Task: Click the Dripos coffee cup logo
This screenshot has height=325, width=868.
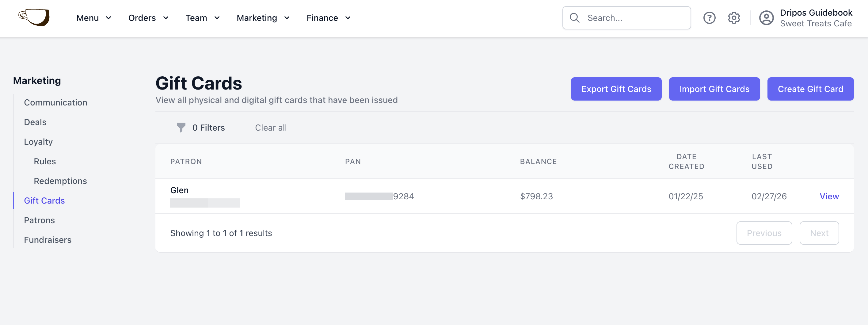Action: [x=34, y=17]
